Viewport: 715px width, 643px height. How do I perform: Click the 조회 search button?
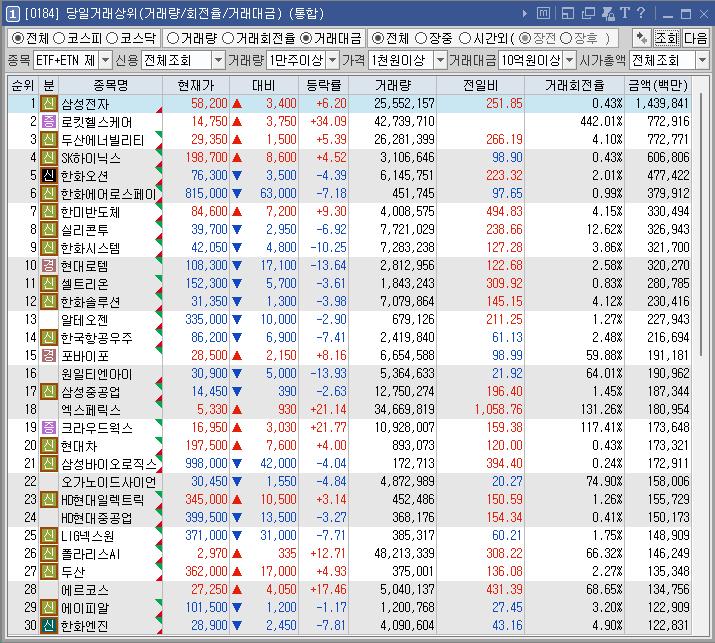pyautogui.click(x=667, y=38)
